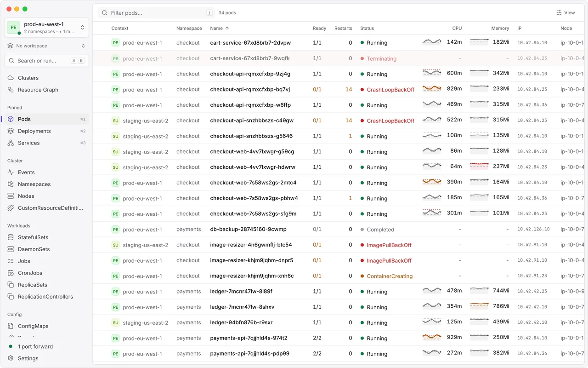Open the Clusters icon in sidebar
Screen dimensions: 588x368
click(11, 78)
